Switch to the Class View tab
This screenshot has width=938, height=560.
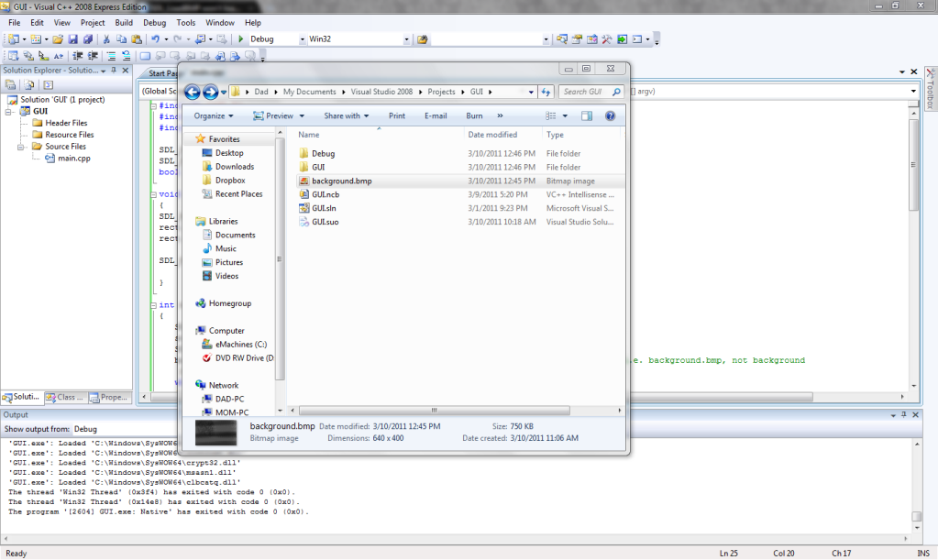coord(66,398)
